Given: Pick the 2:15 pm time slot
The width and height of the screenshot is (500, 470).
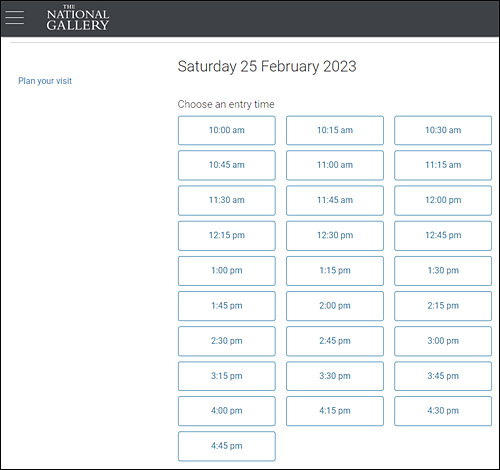Looking at the screenshot, I should point(443,306).
